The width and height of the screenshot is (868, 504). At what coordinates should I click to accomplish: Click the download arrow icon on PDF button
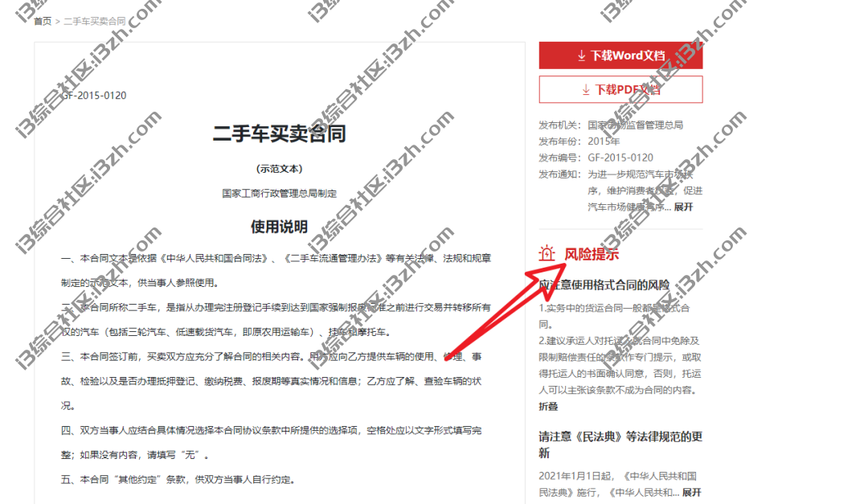click(x=586, y=90)
